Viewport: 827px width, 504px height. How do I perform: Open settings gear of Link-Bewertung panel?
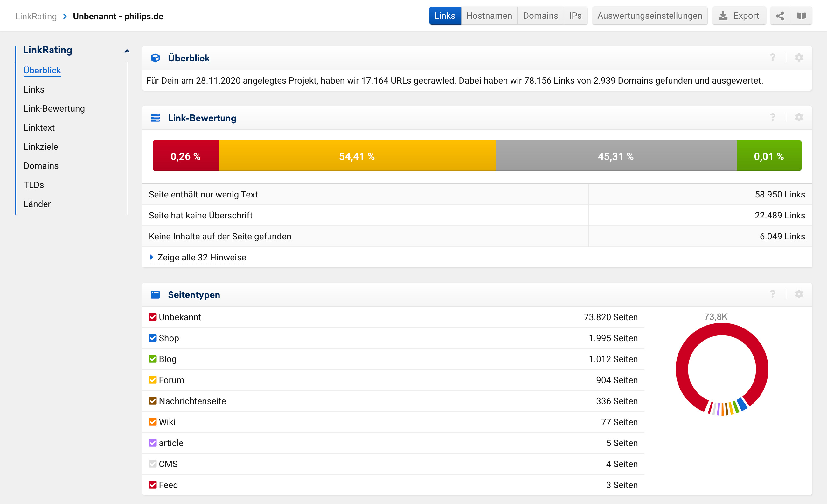tap(799, 117)
